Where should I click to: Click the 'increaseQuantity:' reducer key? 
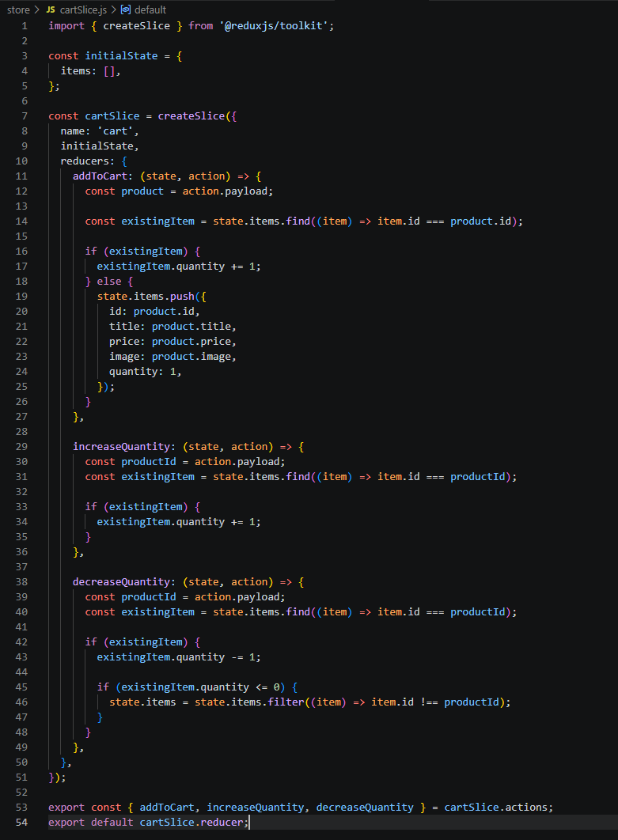pyautogui.click(x=124, y=446)
